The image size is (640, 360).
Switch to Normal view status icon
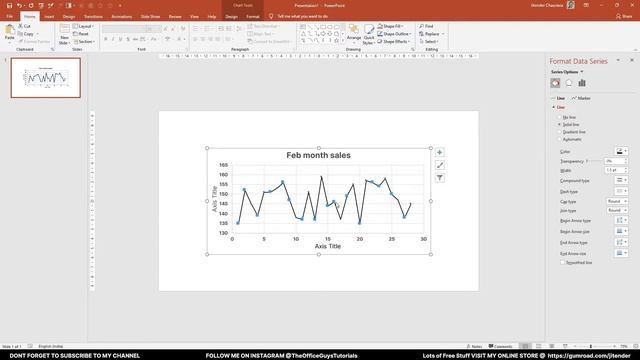point(525,346)
